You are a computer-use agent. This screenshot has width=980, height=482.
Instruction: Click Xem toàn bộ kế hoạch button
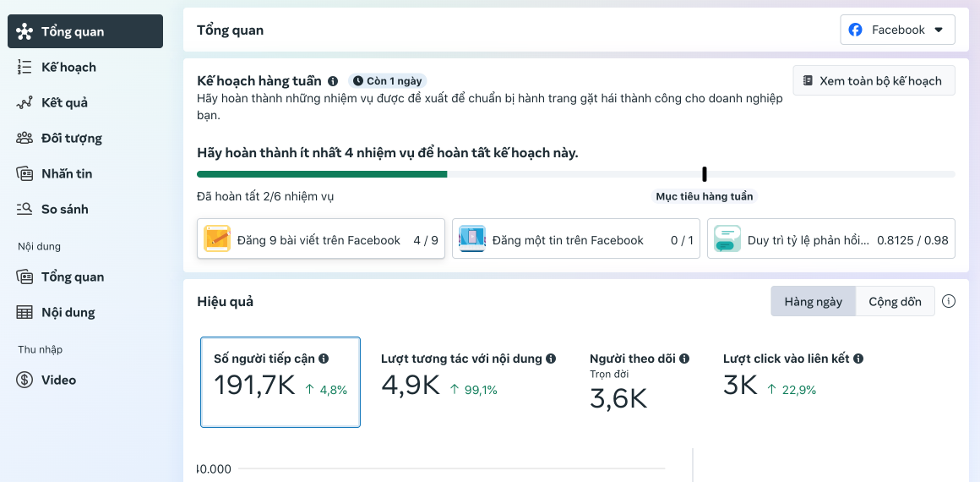(x=874, y=80)
